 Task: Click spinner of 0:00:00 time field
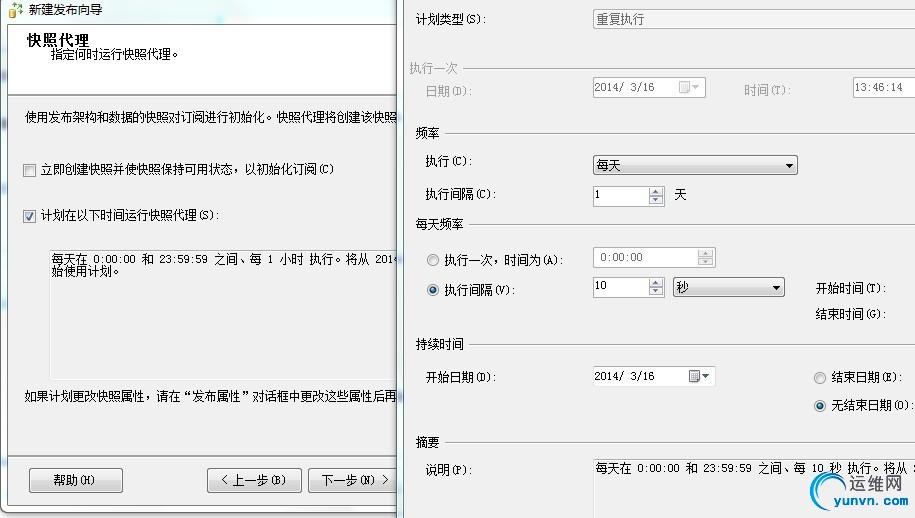click(705, 257)
